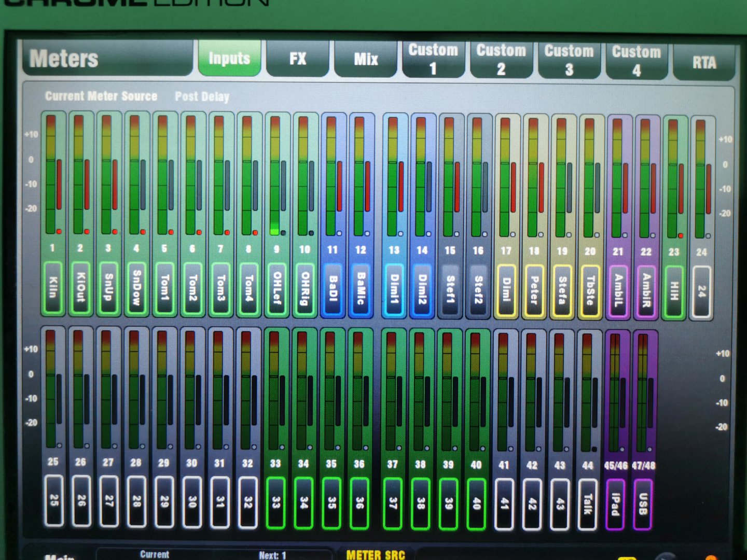Viewport: 747px width, 560px height.
Task: Select the HiH channel 23 label
Action: [x=674, y=291]
